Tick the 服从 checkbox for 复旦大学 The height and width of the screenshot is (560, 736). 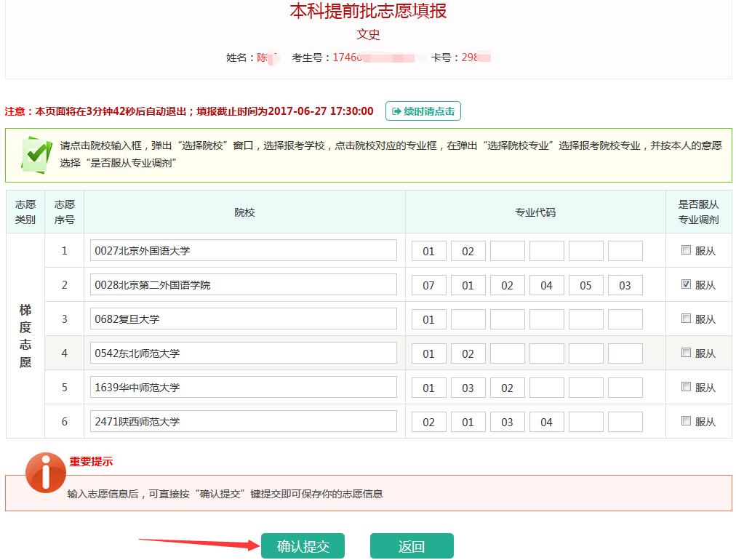pyautogui.click(x=686, y=319)
